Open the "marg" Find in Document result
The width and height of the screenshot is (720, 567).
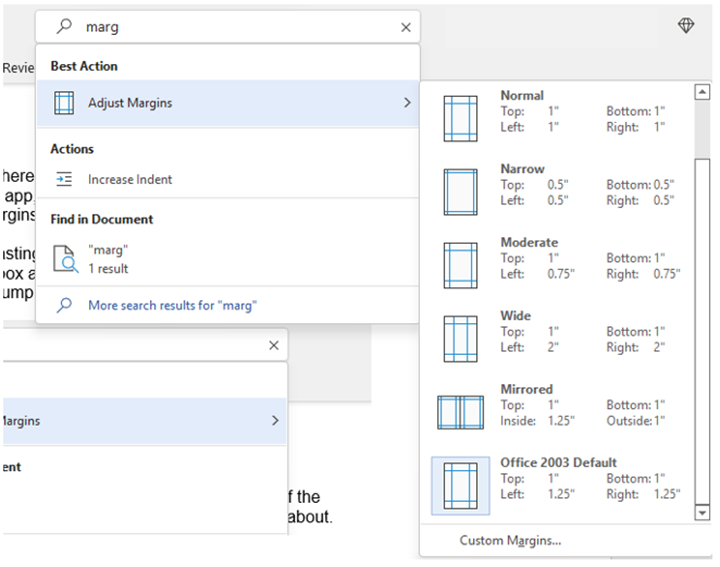(x=108, y=259)
